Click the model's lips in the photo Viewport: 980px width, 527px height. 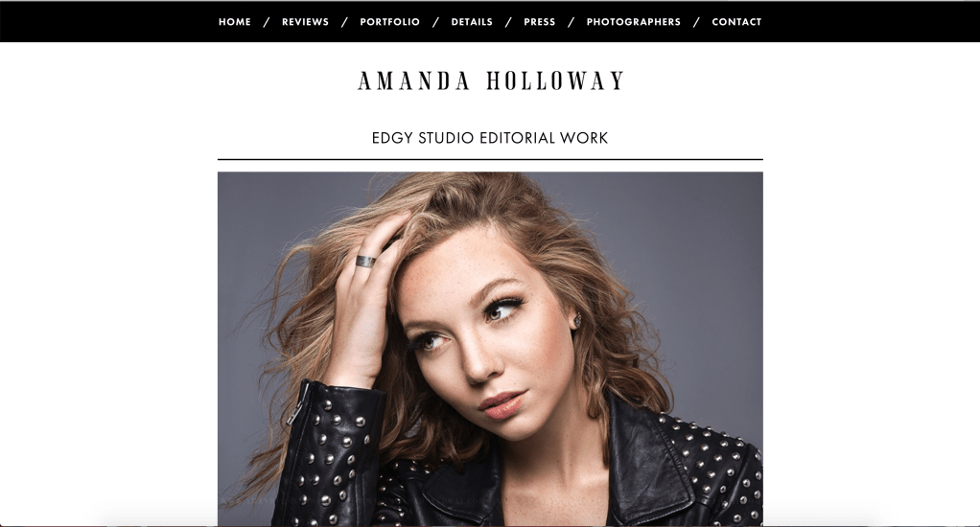[503, 404]
